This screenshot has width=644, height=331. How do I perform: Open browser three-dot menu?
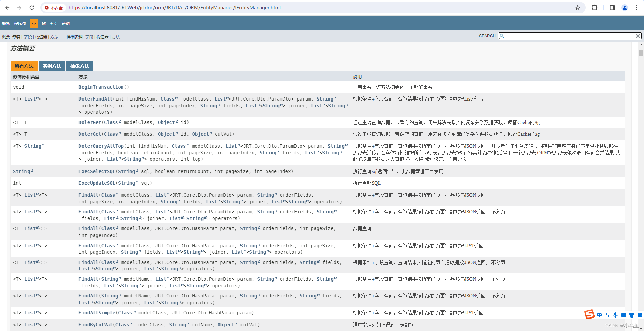point(637,8)
